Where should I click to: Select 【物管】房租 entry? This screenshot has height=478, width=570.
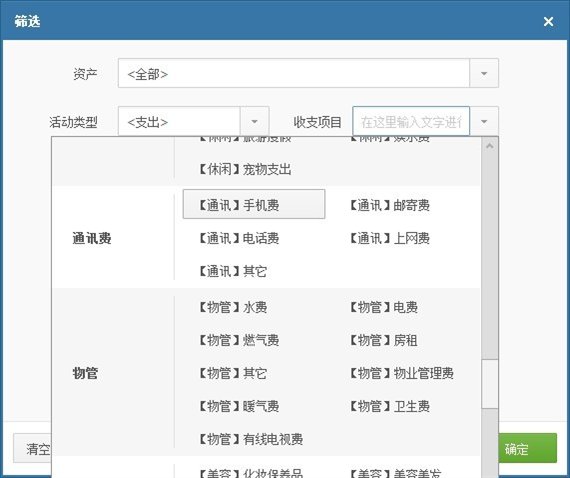(x=383, y=341)
